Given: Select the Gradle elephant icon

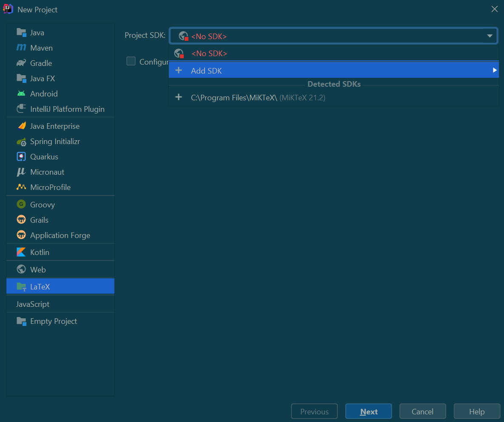Looking at the screenshot, I should [x=21, y=63].
